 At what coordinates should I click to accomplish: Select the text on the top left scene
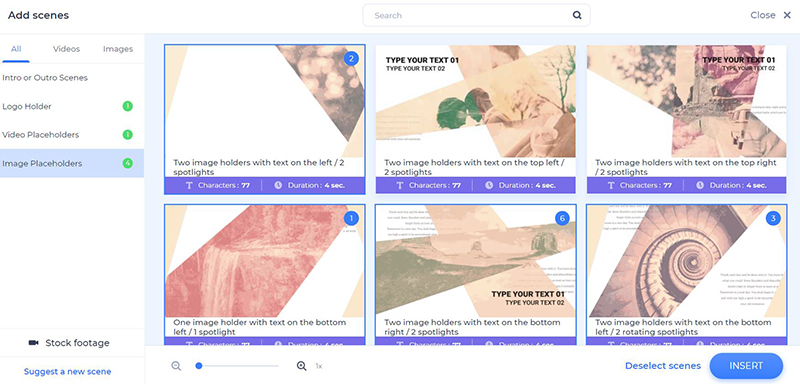point(476,119)
